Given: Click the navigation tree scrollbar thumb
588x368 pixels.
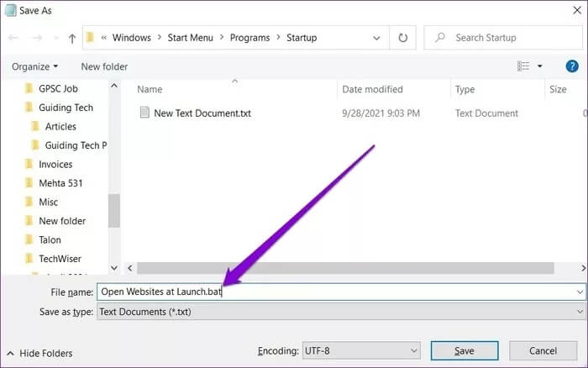Looking at the screenshot, I should coord(114,210).
